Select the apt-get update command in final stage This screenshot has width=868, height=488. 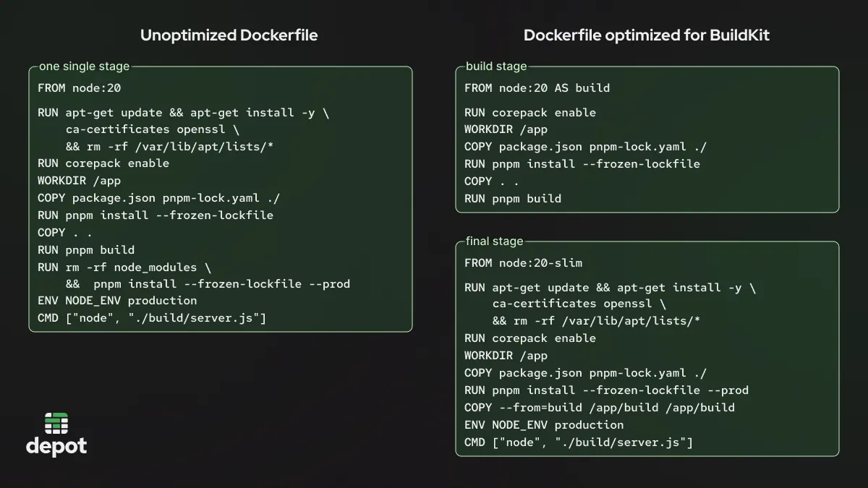click(x=610, y=287)
